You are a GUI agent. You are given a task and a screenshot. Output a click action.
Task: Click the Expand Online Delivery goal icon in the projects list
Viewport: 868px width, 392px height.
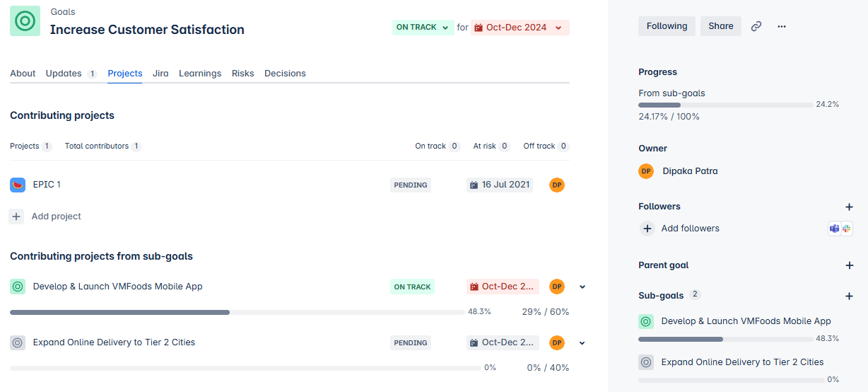coord(18,342)
